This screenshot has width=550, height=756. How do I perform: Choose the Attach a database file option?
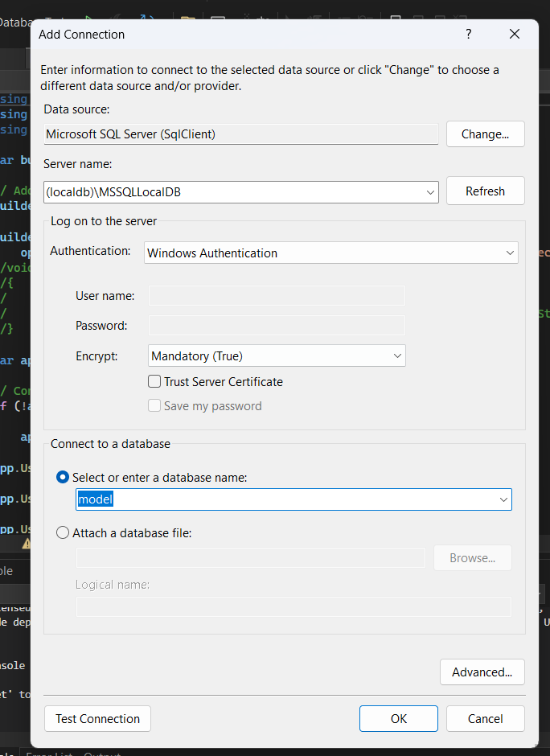[x=63, y=532]
